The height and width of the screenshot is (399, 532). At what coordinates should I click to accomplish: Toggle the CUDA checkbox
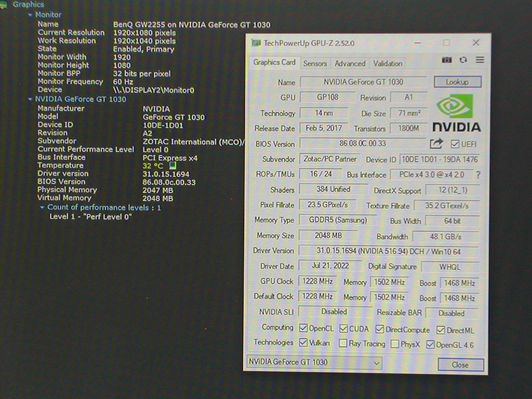343,329
